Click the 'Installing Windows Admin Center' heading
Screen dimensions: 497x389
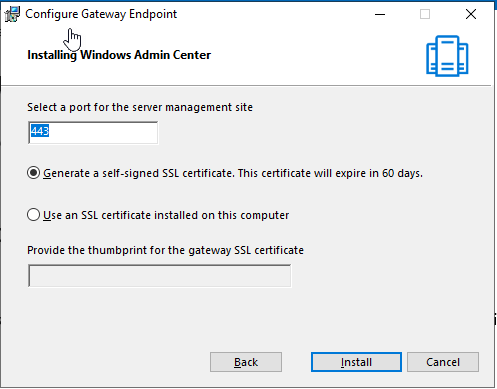119,55
